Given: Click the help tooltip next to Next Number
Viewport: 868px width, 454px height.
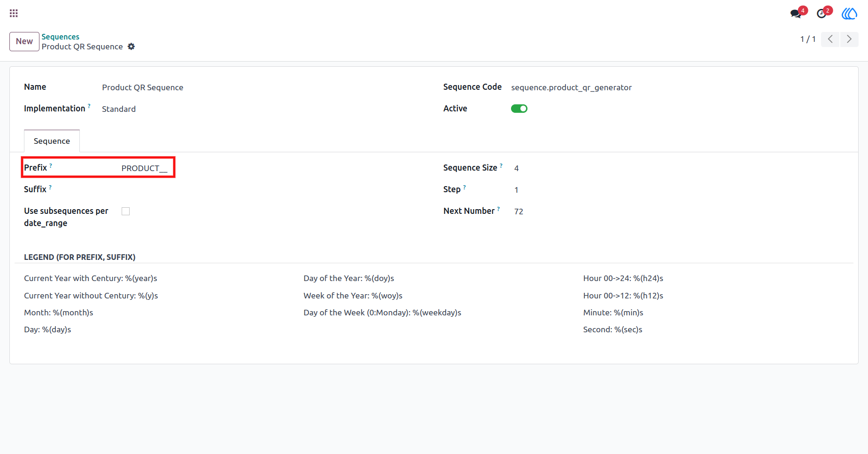Looking at the screenshot, I should coord(498,208).
